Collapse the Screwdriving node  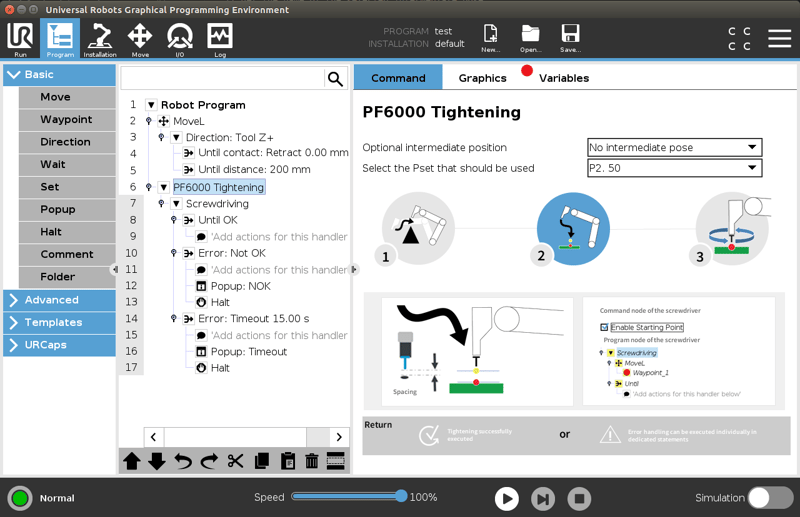[x=176, y=204]
